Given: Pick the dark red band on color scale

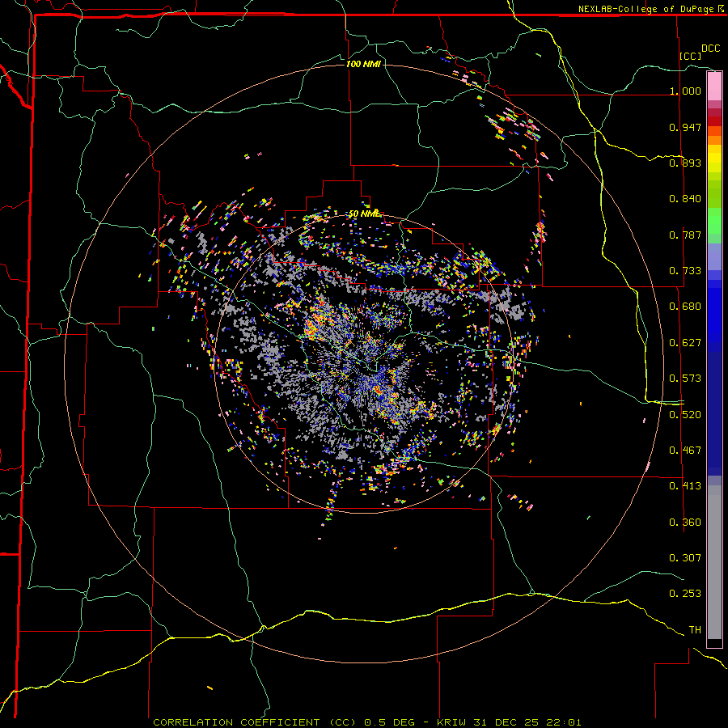Looking at the screenshot, I should click(714, 121).
